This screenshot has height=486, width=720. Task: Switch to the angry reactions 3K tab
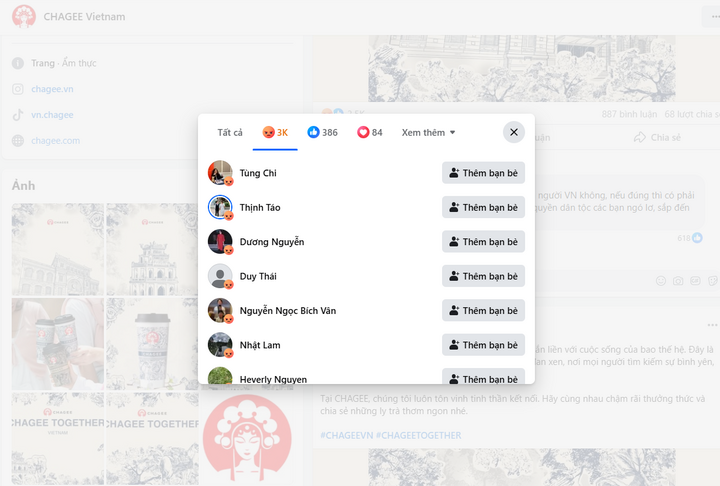pos(275,133)
